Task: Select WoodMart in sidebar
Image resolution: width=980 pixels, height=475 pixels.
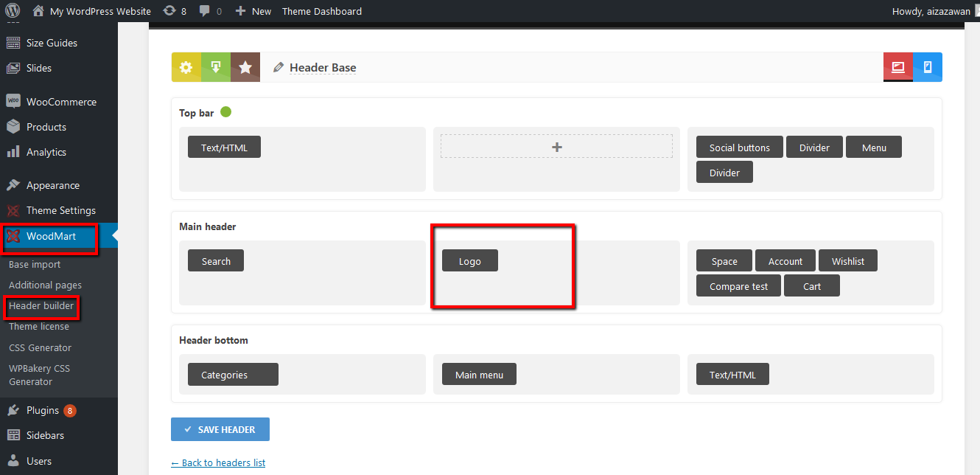Action: (59, 236)
